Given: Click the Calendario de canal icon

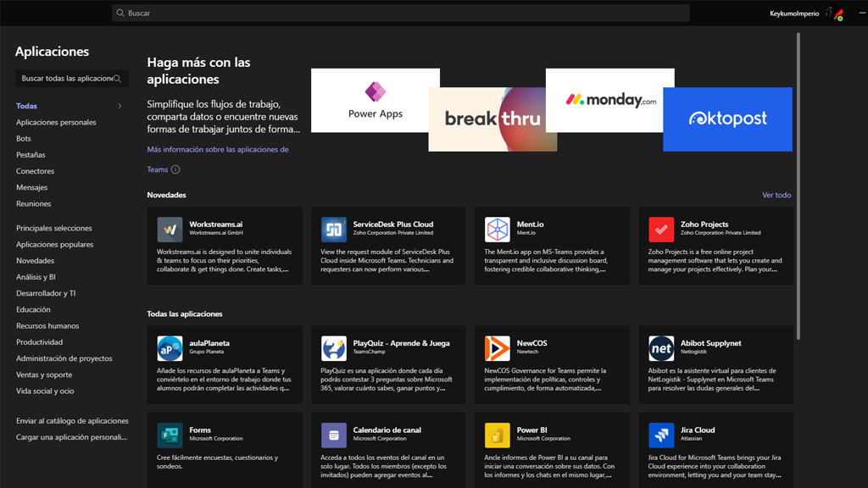Looking at the screenshot, I should click(333, 435).
